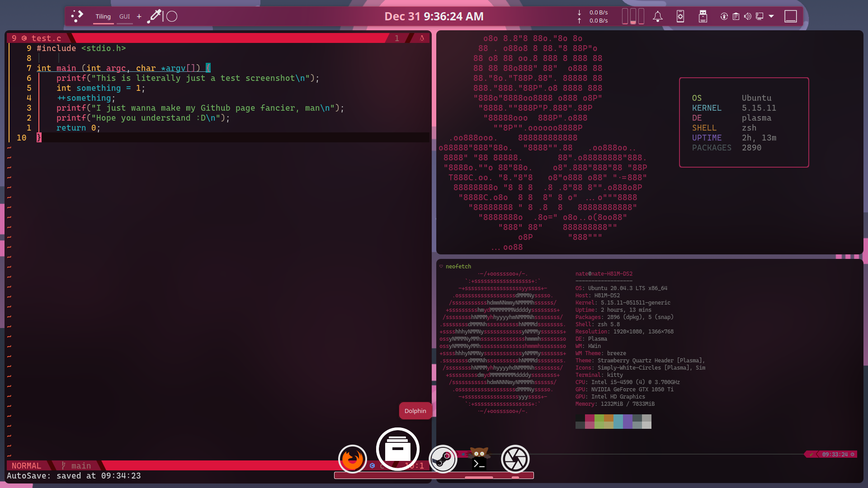The width and height of the screenshot is (868, 488).
Task: Open removable USB devices tray icon
Action: tap(703, 17)
